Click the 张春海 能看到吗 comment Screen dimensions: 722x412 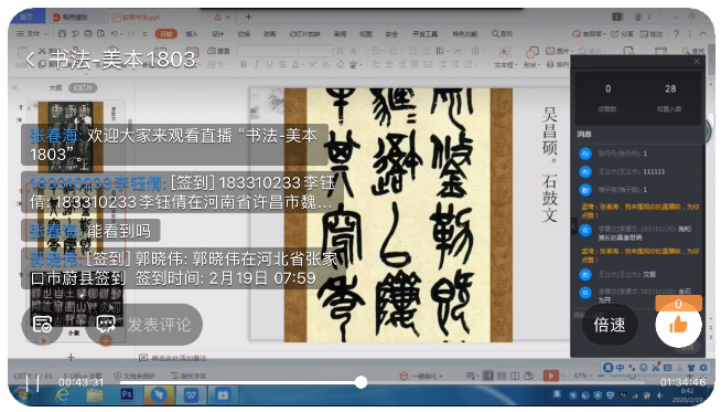(90, 231)
